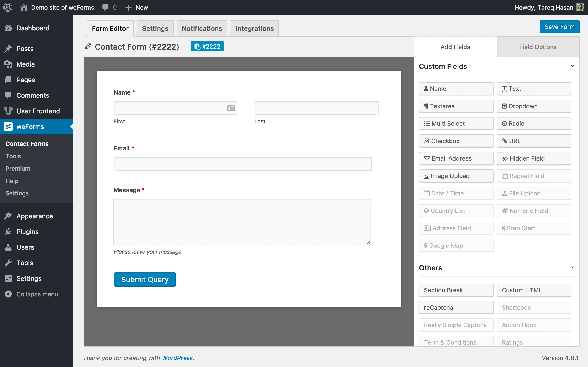Click the Save Form button

[x=559, y=27]
